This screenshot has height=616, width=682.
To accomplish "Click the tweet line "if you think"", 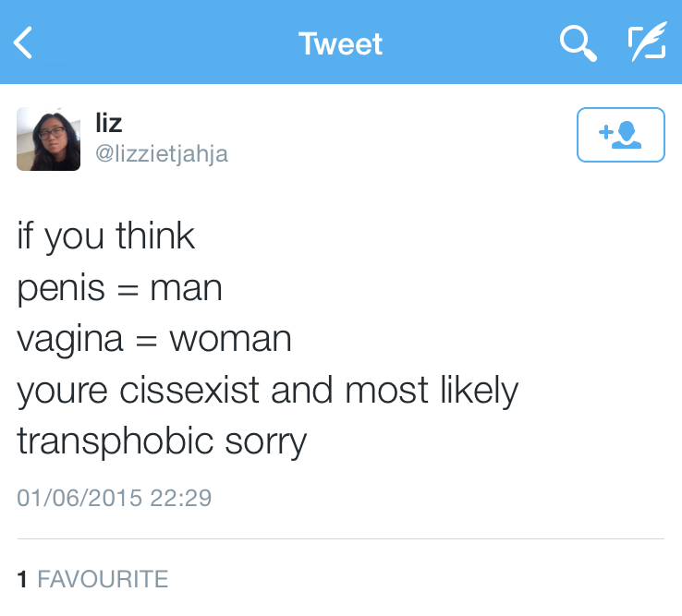I will tap(106, 237).
